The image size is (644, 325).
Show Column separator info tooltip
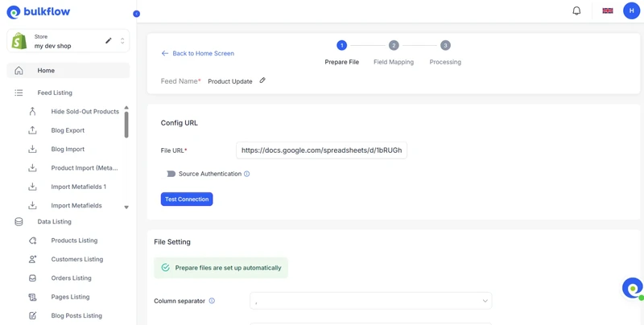212,301
